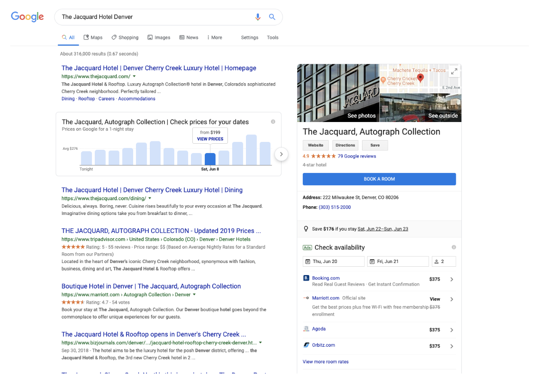Expand the map with the fullscreen icon
This screenshot has width=540, height=392.
[454, 72]
